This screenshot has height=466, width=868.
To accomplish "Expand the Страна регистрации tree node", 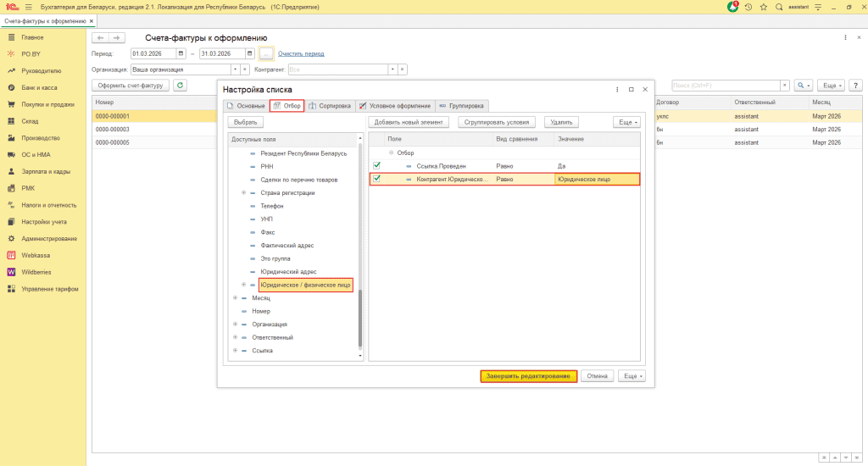I will tap(244, 193).
